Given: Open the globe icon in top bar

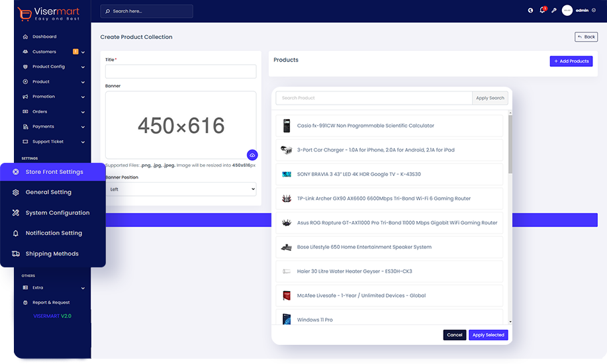Looking at the screenshot, I should [x=530, y=11].
